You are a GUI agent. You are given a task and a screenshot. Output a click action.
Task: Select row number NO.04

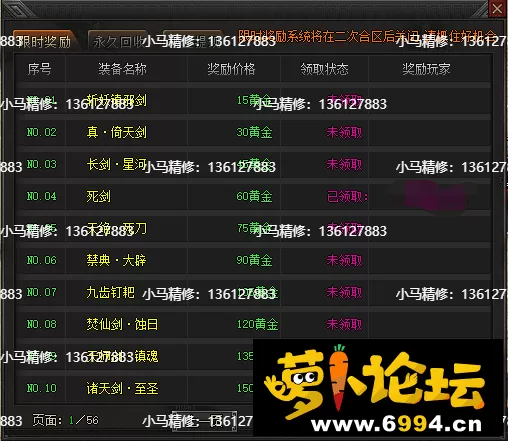point(42,196)
